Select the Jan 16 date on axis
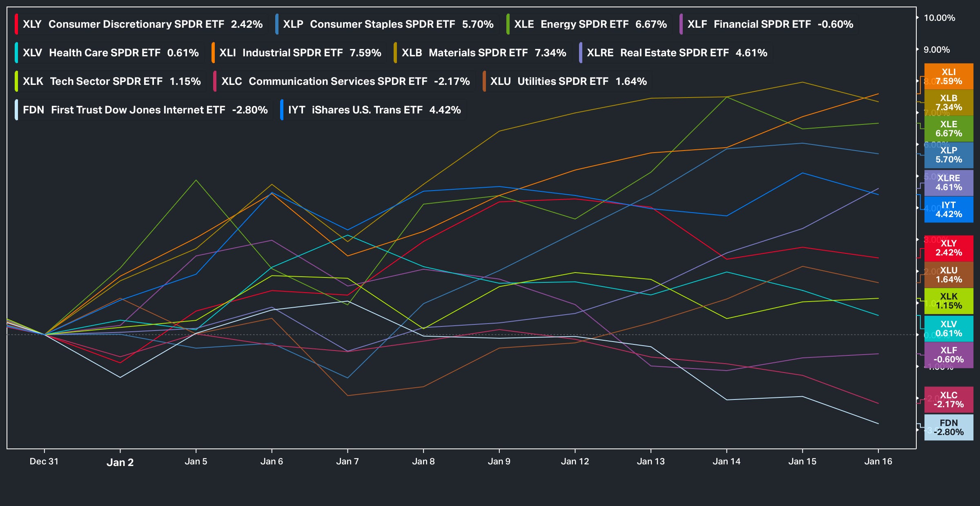This screenshot has height=506, width=980. tap(878, 462)
